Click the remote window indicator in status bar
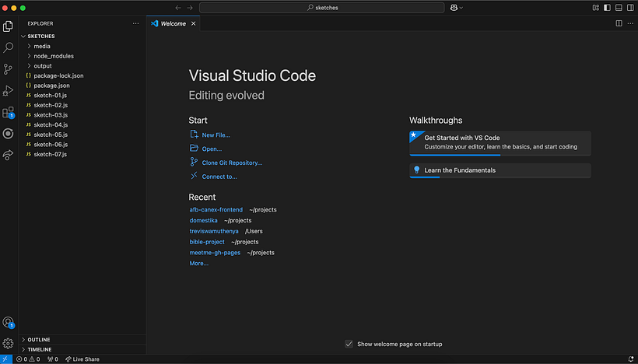The height and width of the screenshot is (364, 638). [5, 359]
